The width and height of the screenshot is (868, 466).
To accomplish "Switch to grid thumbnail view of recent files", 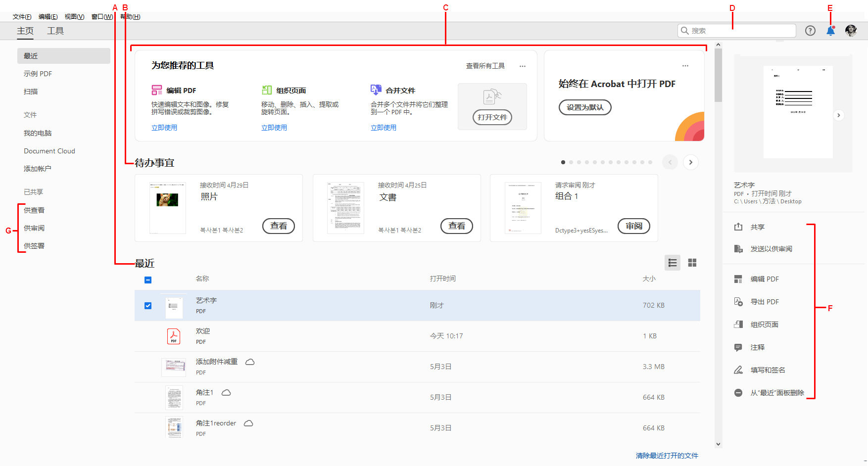I will click(692, 263).
